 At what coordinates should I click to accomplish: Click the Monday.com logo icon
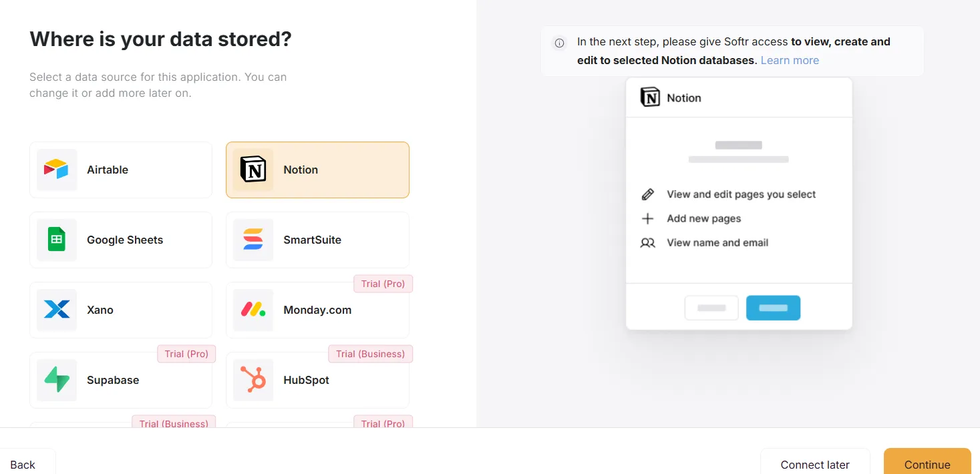click(x=253, y=310)
